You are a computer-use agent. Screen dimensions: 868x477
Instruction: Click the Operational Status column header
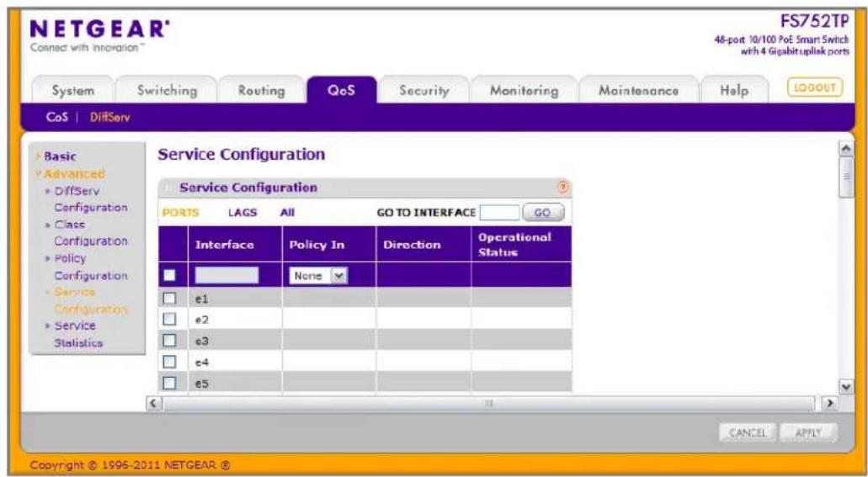pyautogui.click(x=514, y=245)
